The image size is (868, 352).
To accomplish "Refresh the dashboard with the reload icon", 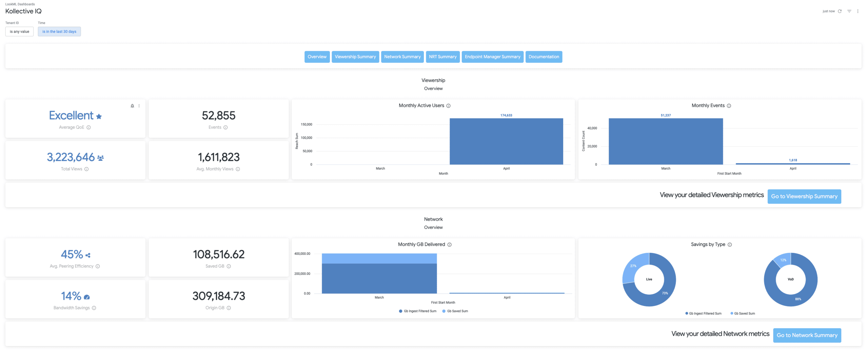I will 840,11.
